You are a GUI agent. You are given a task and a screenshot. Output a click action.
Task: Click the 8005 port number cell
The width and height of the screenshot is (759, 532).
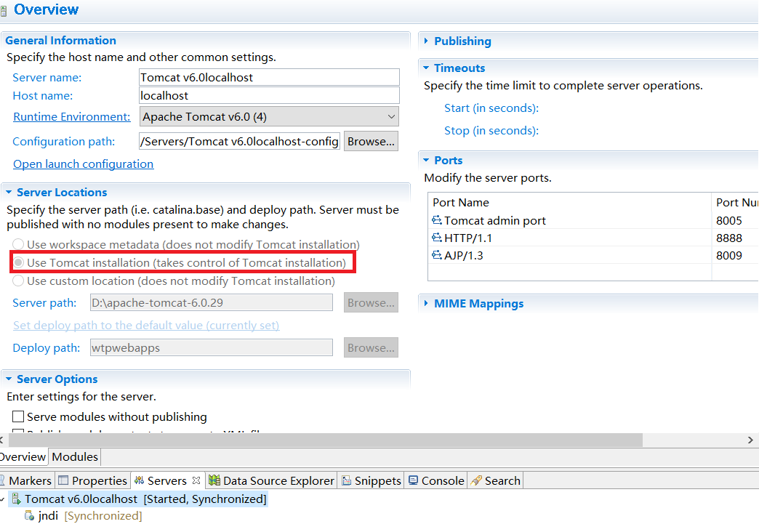coord(729,221)
